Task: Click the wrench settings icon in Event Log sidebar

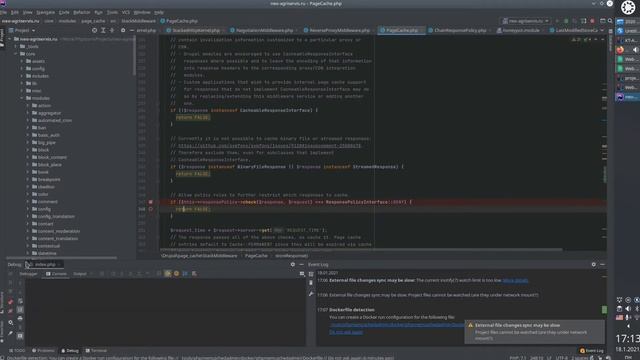Action: pyautogui.click(x=311, y=294)
